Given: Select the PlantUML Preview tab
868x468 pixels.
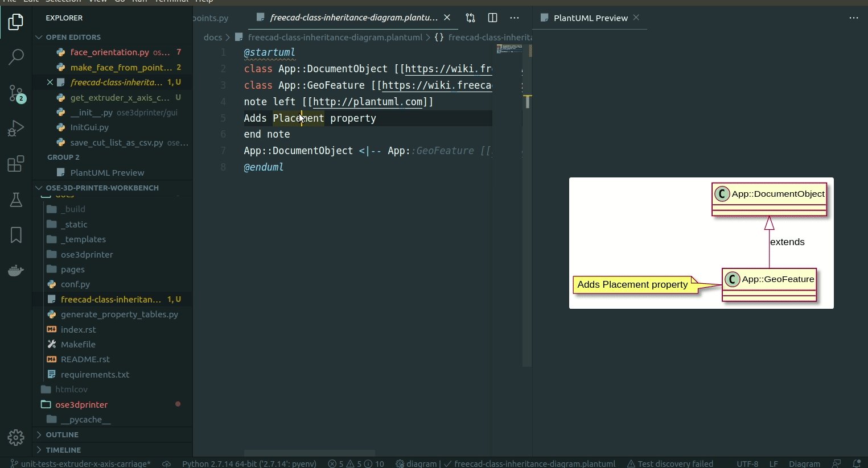Looking at the screenshot, I should pos(590,18).
